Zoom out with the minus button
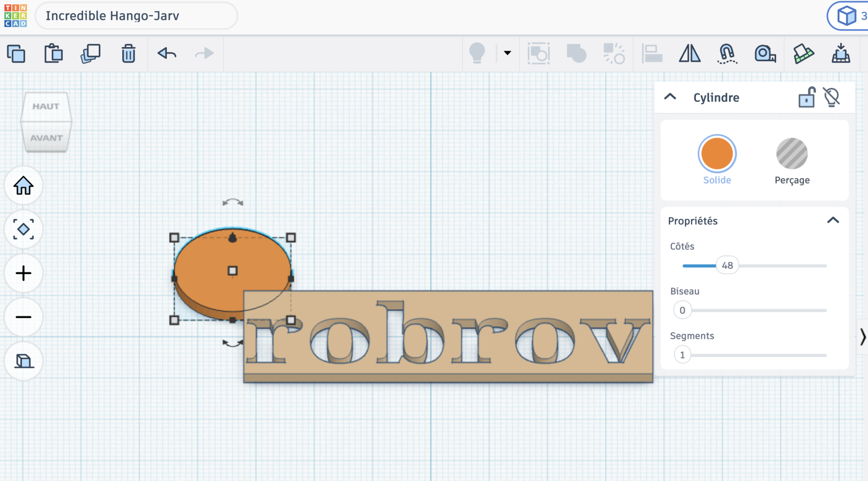This screenshot has height=481, width=868. 23,317
